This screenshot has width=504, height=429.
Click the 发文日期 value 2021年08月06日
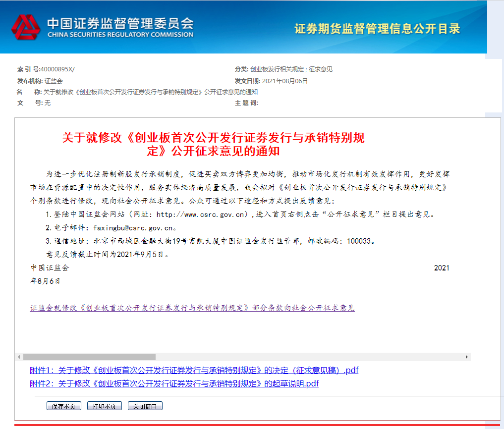pyautogui.click(x=284, y=81)
